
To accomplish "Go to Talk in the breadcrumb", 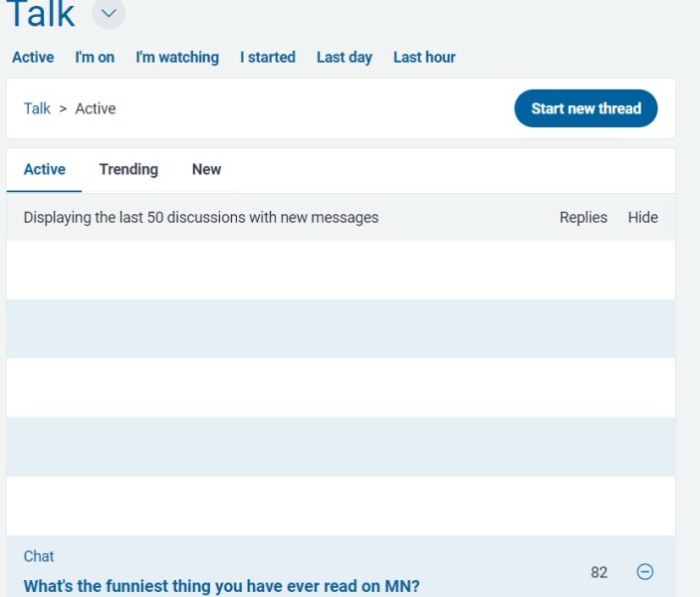I will (37, 108).
